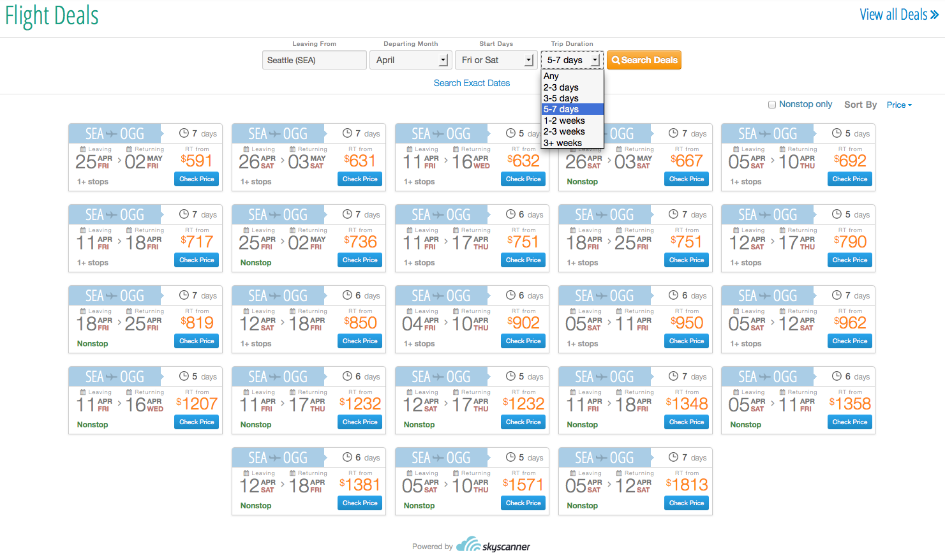945x560 pixels.
Task: Open the Sort By Price dropdown
Action: [899, 105]
